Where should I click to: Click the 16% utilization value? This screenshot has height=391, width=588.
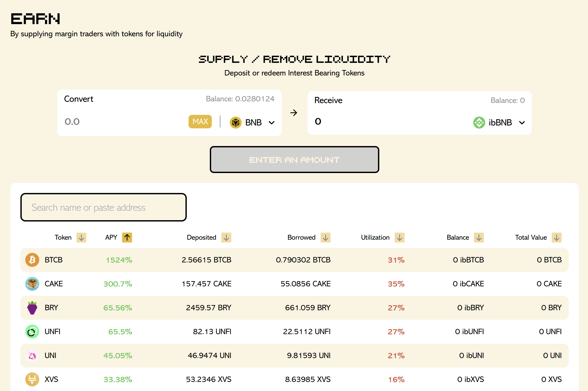pyautogui.click(x=396, y=379)
